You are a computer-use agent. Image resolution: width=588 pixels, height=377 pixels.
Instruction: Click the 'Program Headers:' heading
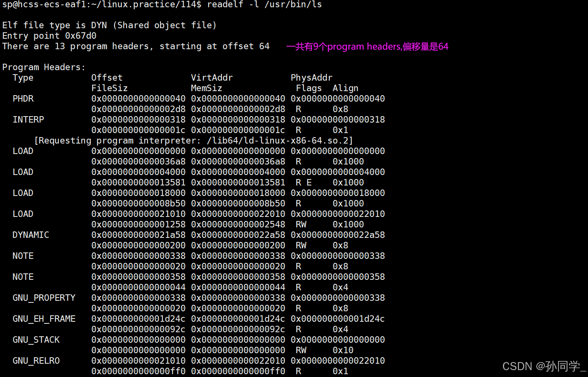coord(44,67)
